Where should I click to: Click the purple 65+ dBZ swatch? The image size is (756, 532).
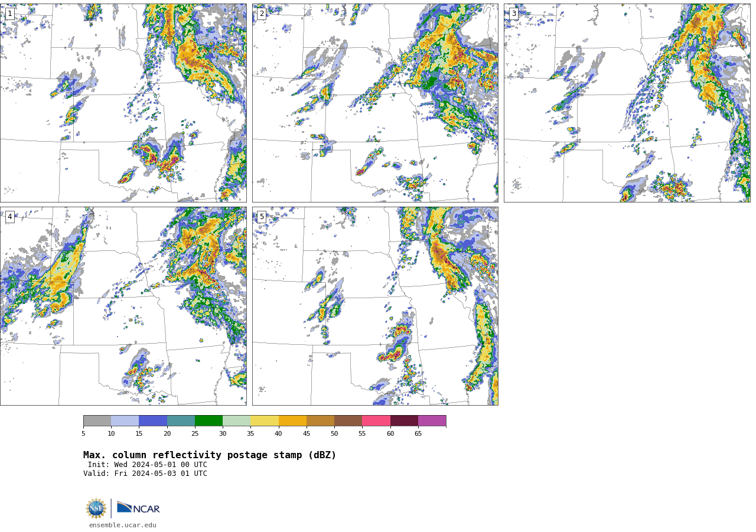432,420
